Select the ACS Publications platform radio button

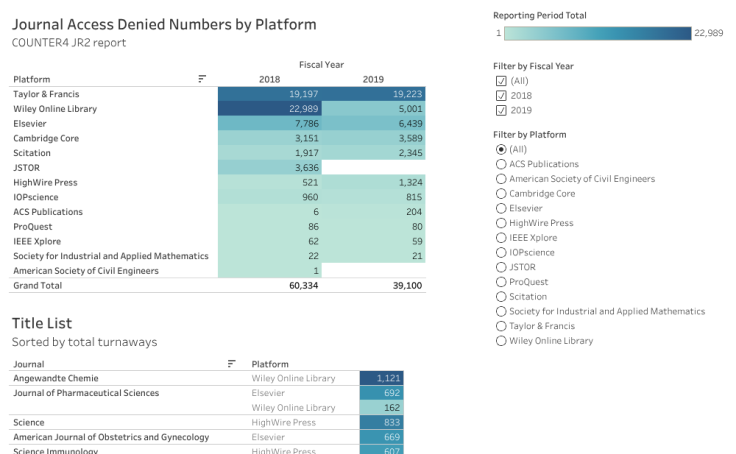[x=501, y=164]
